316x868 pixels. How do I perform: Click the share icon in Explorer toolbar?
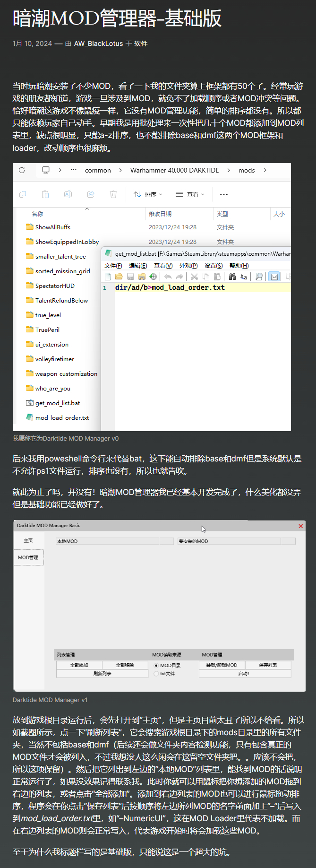(x=91, y=194)
